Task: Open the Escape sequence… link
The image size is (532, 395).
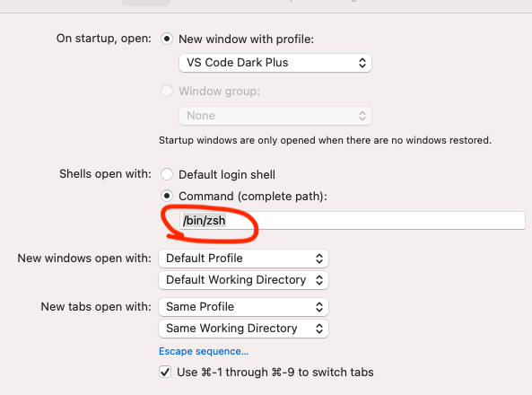Action: point(204,351)
